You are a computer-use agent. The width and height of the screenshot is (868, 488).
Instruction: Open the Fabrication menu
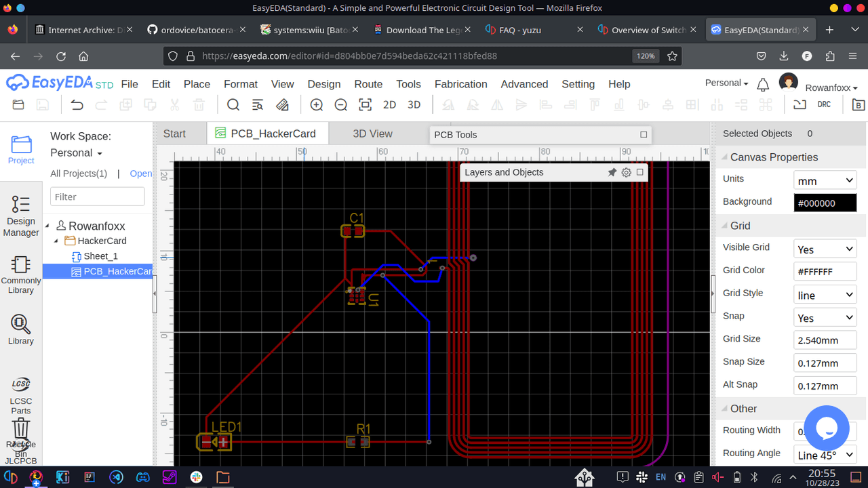tap(460, 84)
